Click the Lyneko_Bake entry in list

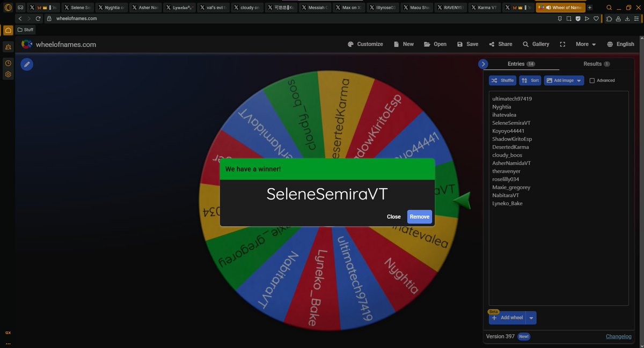tap(507, 203)
